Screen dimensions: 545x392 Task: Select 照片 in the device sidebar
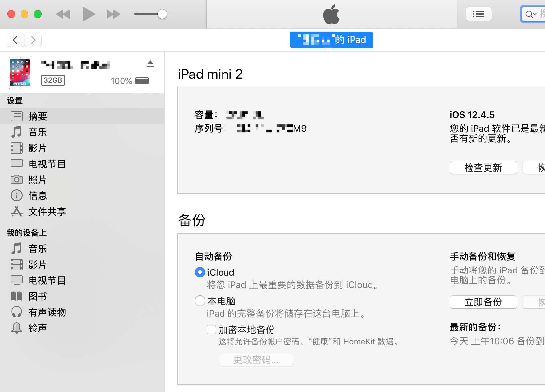(x=37, y=179)
